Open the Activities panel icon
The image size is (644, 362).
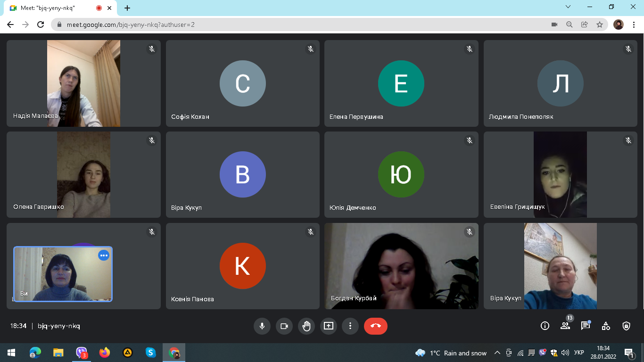(x=606, y=326)
